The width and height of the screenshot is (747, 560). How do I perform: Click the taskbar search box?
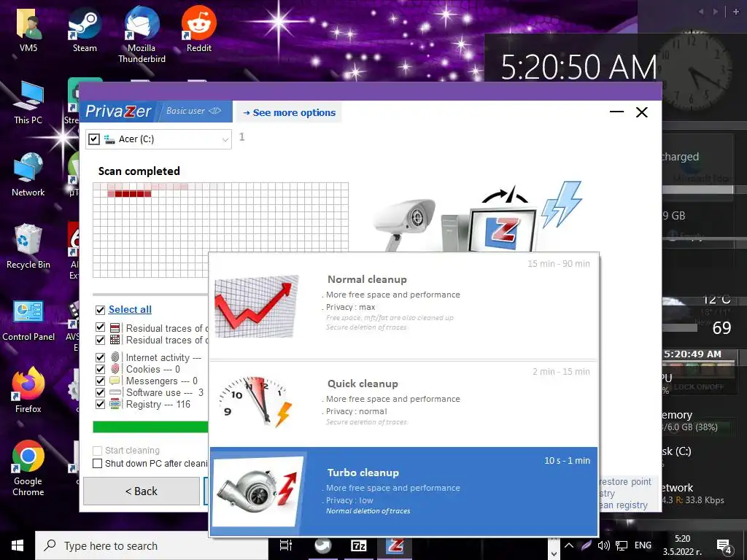pyautogui.click(x=152, y=545)
